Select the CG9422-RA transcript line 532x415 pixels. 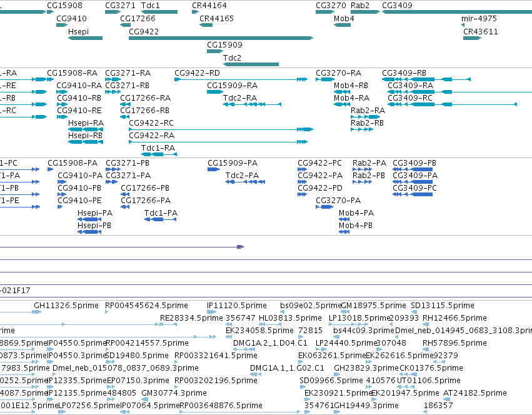pos(218,142)
